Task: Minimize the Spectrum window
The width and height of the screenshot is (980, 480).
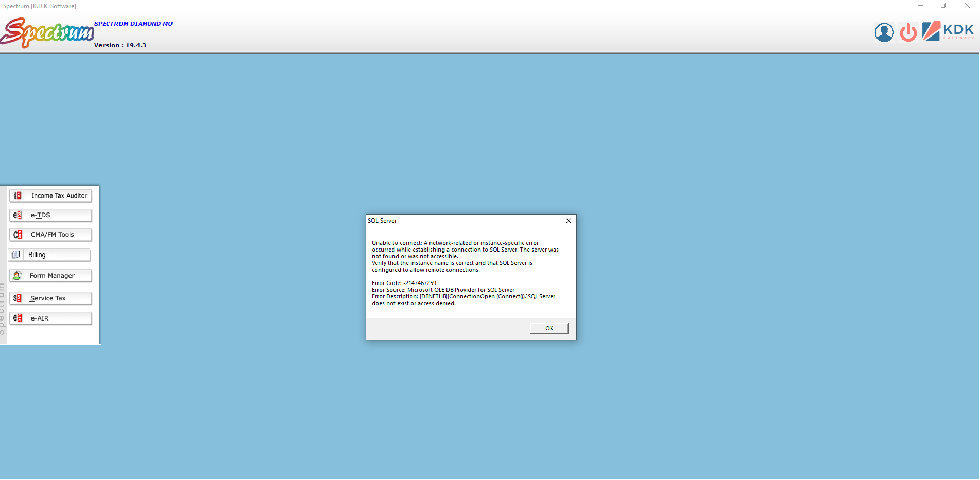Action: [x=920, y=6]
